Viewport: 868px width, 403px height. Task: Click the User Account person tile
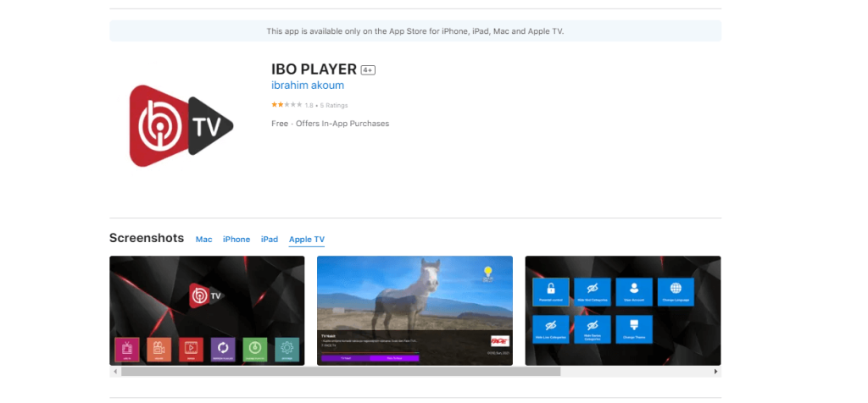click(633, 290)
